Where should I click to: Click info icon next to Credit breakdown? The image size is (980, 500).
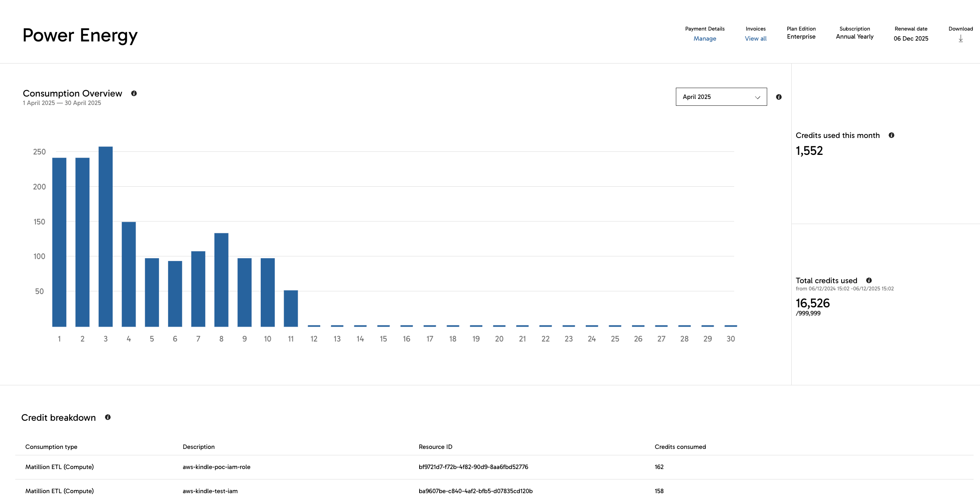pyautogui.click(x=108, y=417)
